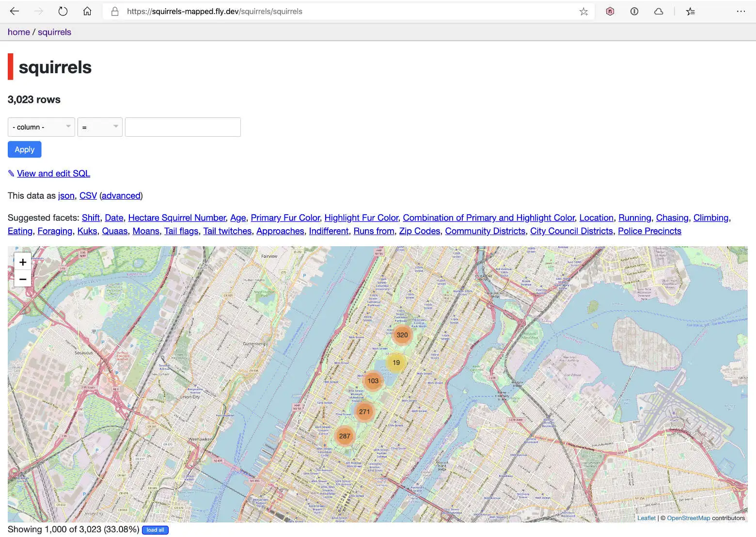Facet by Moans
Screen dimensions: 756x537
click(146, 231)
